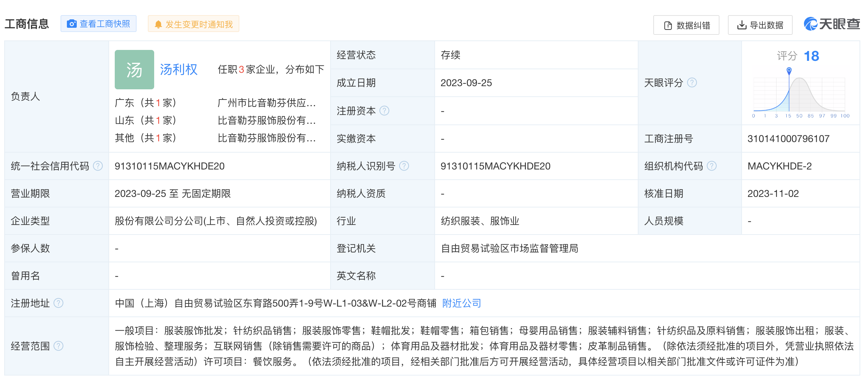Click 统一社会信用代码 value 91310115MACYKHDE20

(x=170, y=166)
